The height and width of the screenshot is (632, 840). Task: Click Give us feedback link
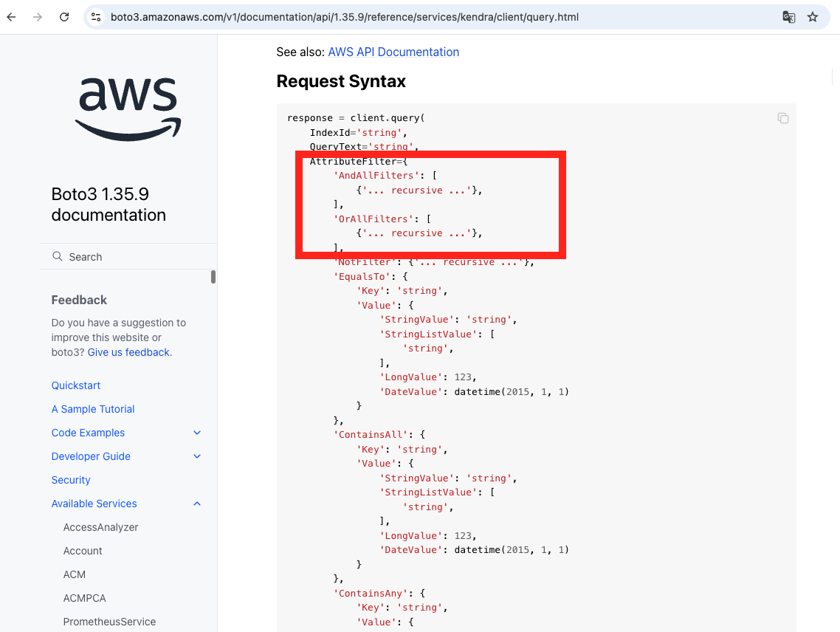(128, 352)
